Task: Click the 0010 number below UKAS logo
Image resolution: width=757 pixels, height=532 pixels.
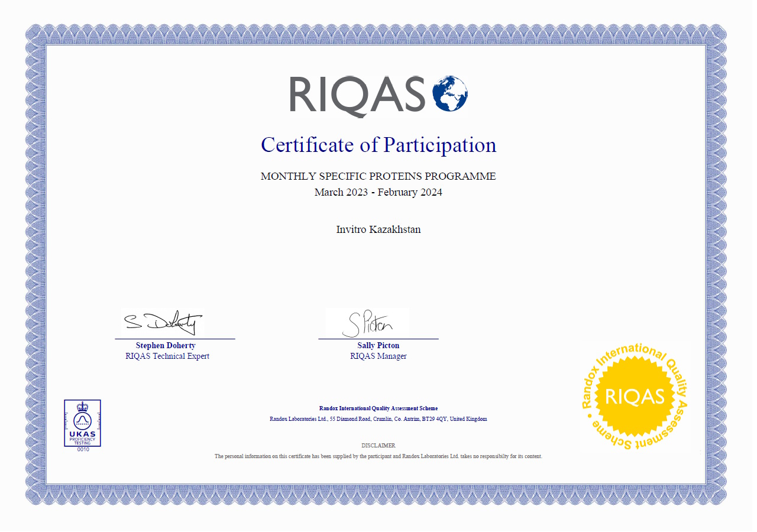Action: tap(83, 449)
